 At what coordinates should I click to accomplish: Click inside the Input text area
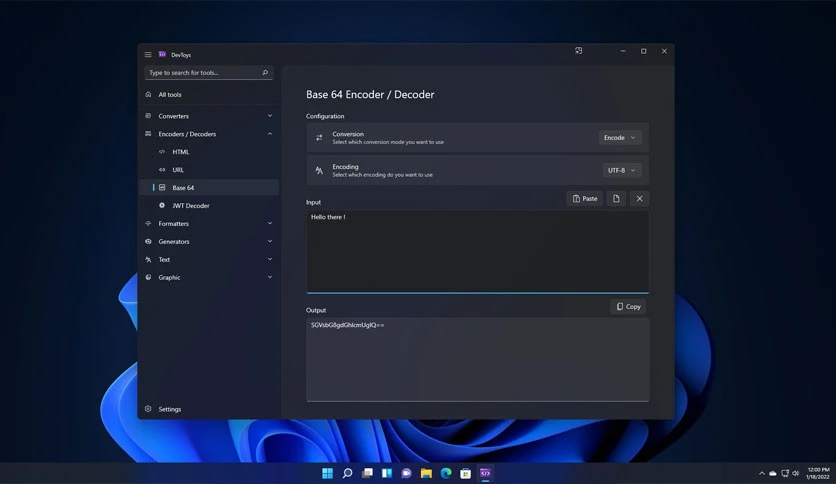click(478, 252)
